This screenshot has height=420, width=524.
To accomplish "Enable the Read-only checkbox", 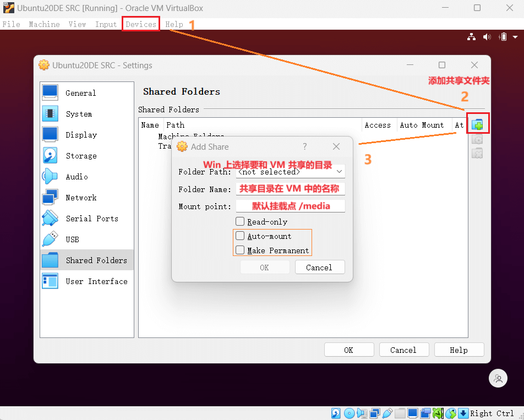I will pos(240,221).
